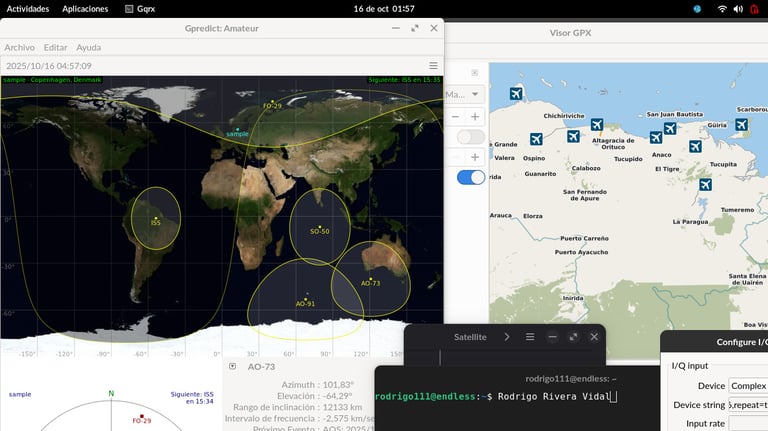
Task: Open the clock showing 16 de oct 01:57
Action: (x=384, y=9)
